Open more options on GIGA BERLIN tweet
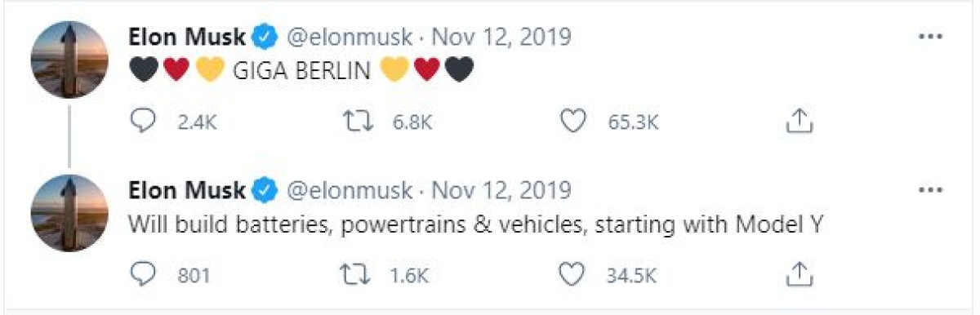Image resolution: width=980 pixels, height=315 pixels. pyautogui.click(x=931, y=37)
